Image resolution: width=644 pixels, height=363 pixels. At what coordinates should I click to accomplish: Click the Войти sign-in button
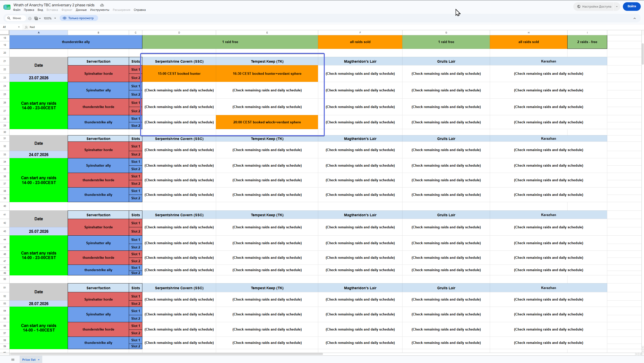coord(631,7)
